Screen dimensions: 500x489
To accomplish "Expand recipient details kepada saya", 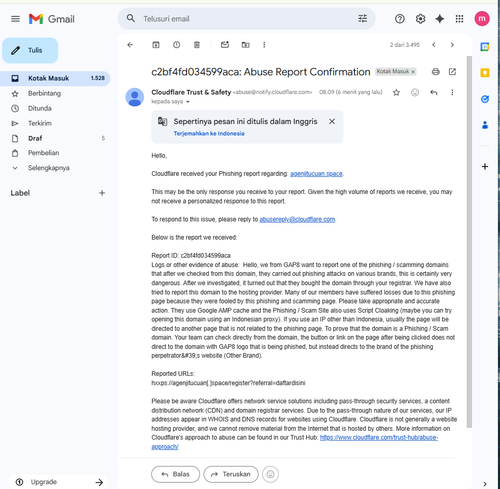I will [188, 102].
